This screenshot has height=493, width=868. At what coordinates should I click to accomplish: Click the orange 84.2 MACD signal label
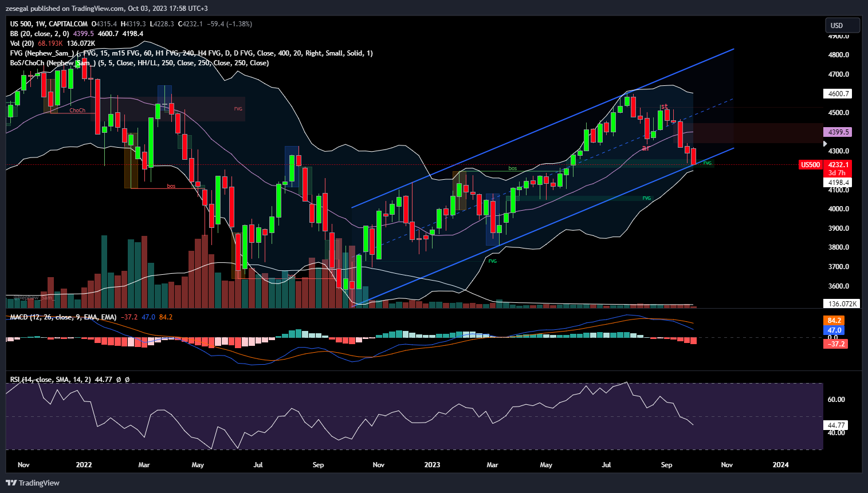[834, 321]
